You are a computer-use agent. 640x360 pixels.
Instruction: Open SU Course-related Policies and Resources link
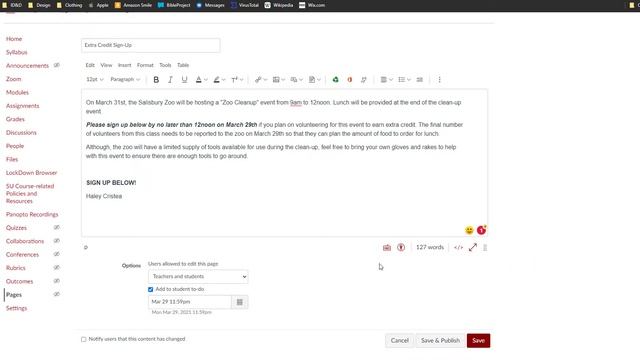click(30, 193)
